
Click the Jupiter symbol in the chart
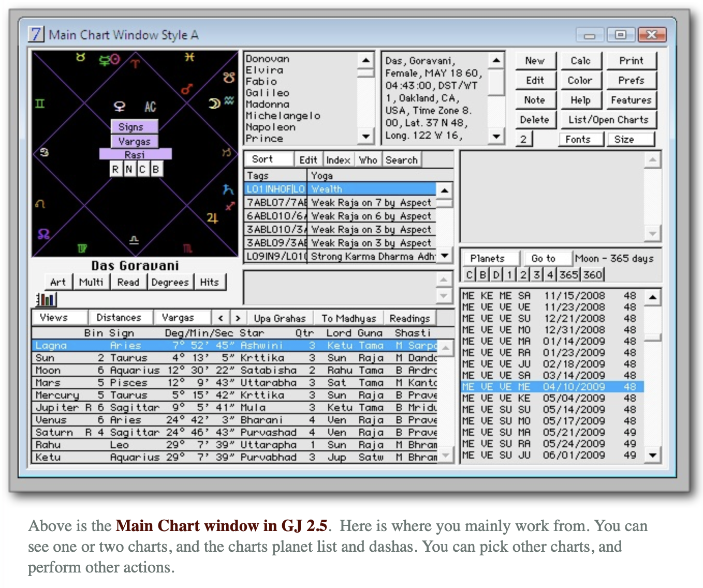tap(212, 218)
